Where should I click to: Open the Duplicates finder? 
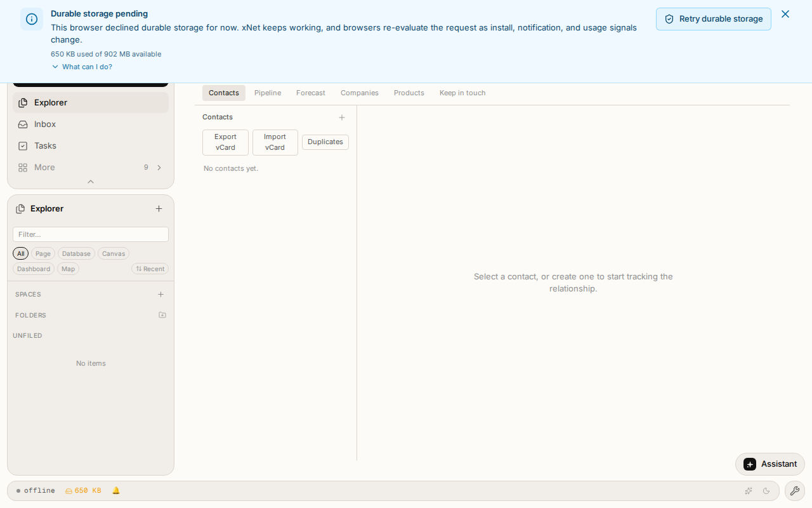pos(325,142)
